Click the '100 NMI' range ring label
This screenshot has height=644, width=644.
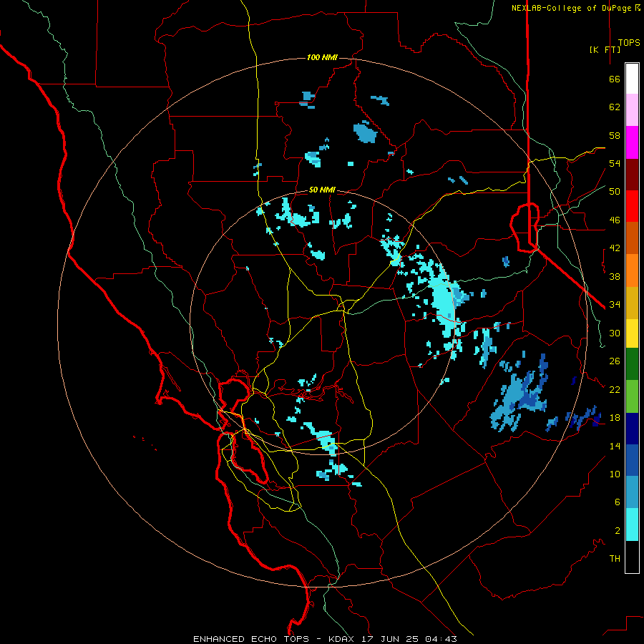[x=322, y=57]
